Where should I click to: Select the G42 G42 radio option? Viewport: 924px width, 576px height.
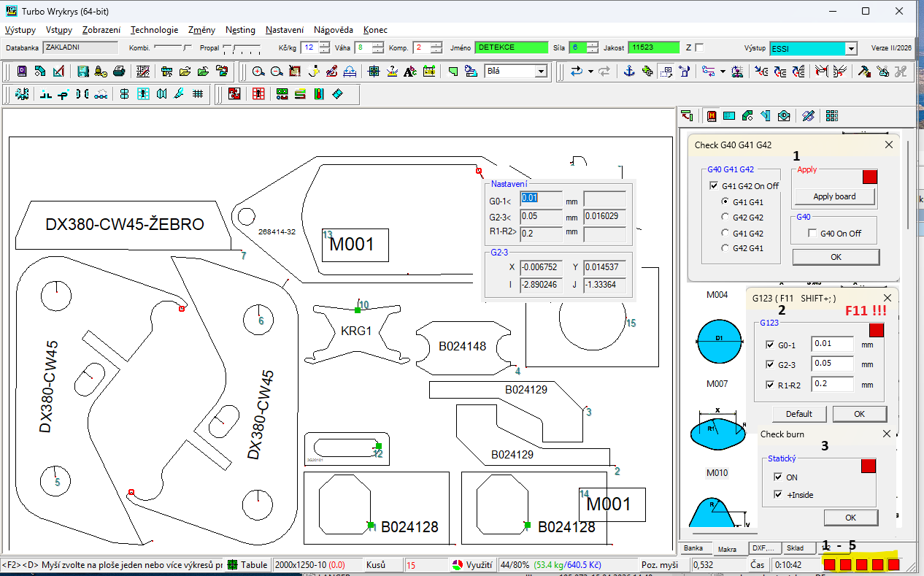725,217
